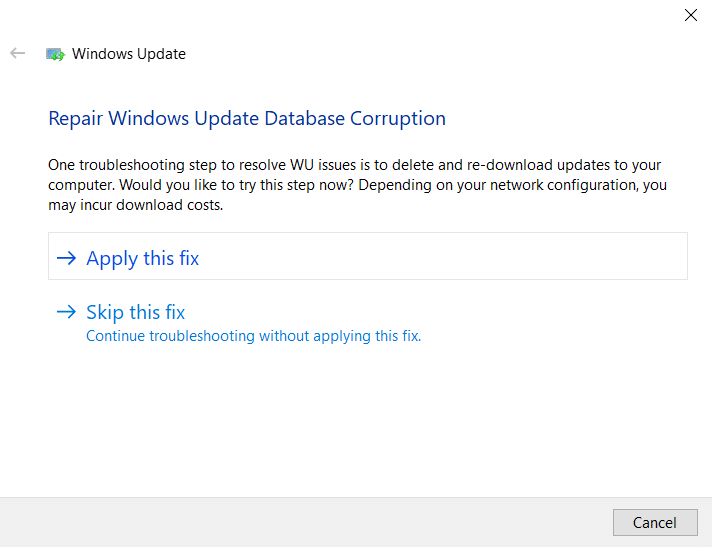
Task: Cancel the Windows Update troubleshooter
Action: tap(655, 522)
